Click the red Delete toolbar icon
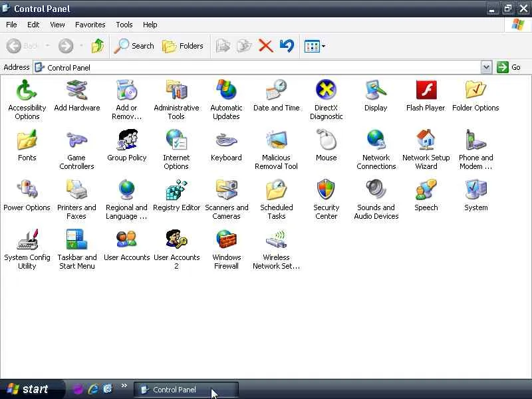 pyautogui.click(x=265, y=46)
